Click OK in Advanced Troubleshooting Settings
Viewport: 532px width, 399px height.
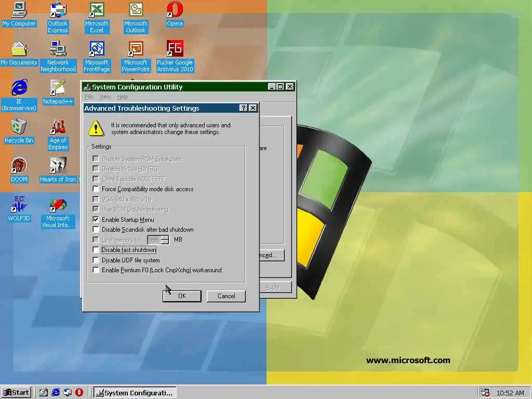coord(182,296)
